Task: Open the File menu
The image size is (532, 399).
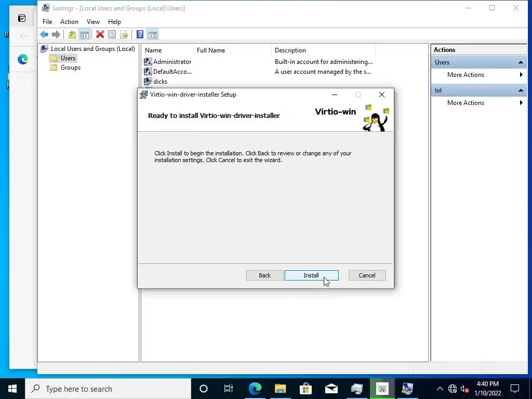Action: pyautogui.click(x=47, y=22)
